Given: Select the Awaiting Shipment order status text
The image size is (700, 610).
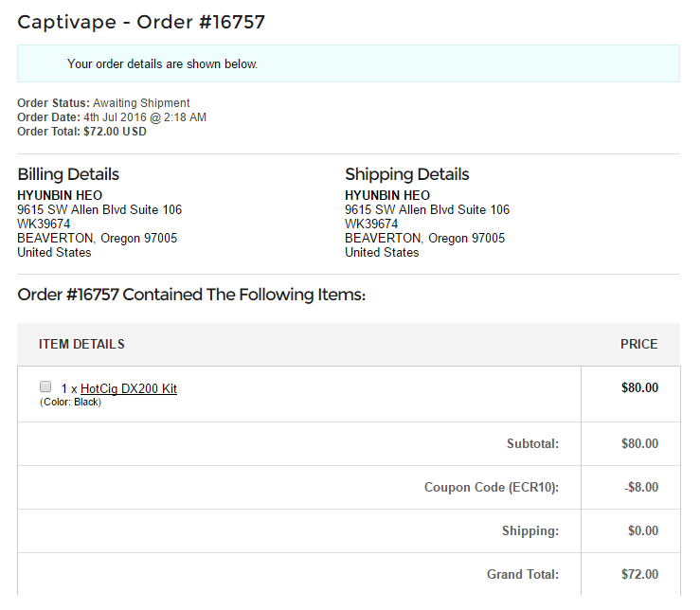Looking at the screenshot, I should (141, 103).
